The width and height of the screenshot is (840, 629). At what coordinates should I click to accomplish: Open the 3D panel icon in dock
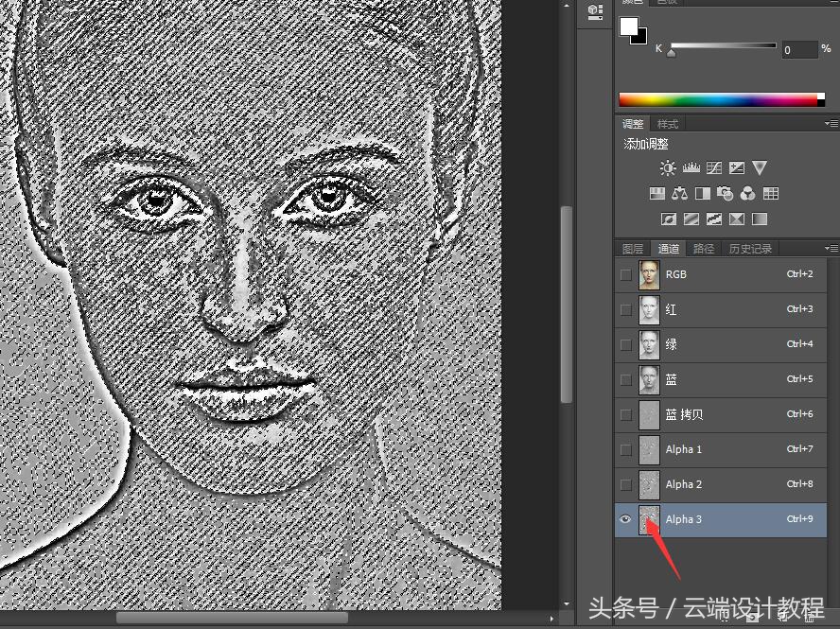(x=595, y=11)
